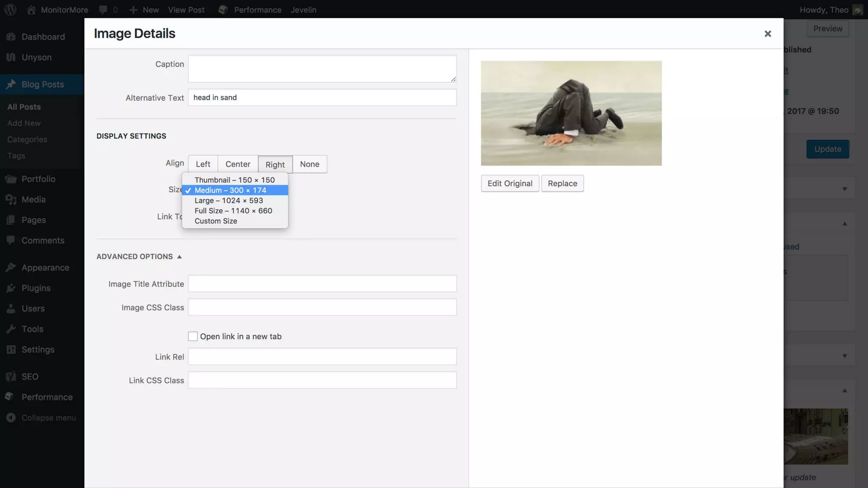Click into the Image CSS Class field

click(x=322, y=308)
